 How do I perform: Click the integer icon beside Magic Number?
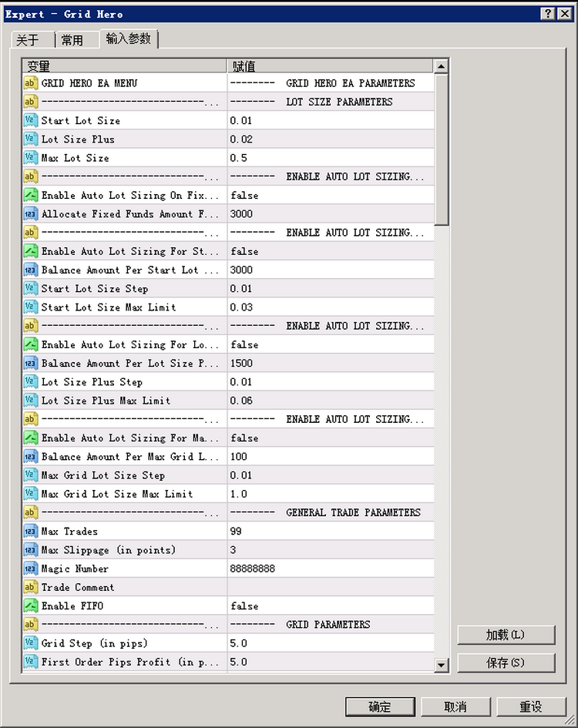point(30,569)
